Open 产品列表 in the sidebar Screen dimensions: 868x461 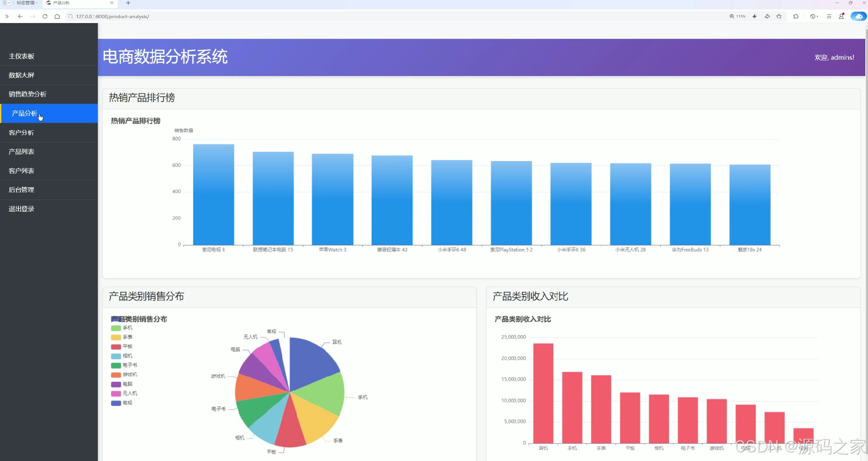tap(49, 152)
